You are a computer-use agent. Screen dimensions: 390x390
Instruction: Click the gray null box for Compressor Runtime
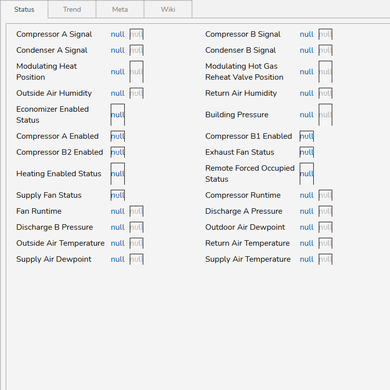click(x=325, y=195)
